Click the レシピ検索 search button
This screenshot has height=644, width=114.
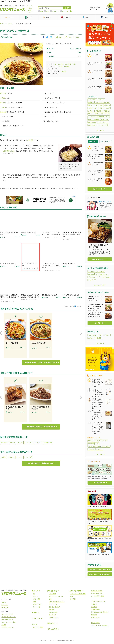pos(67,8)
